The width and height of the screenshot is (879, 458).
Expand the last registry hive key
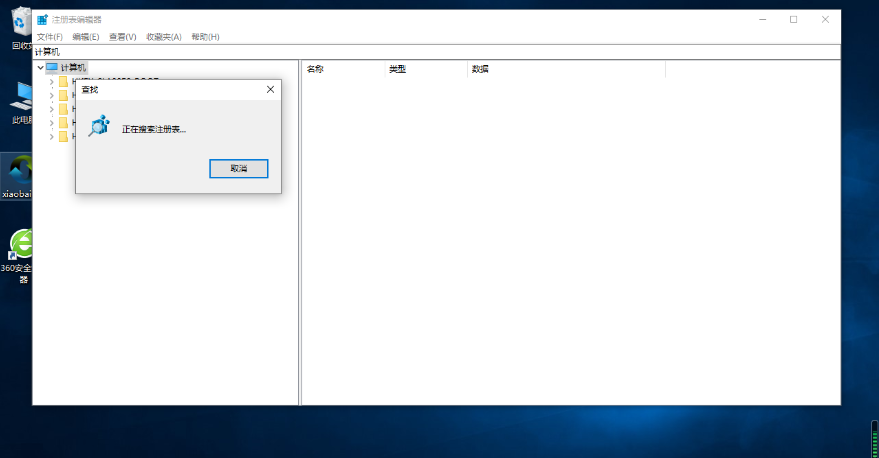click(x=51, y=137)
